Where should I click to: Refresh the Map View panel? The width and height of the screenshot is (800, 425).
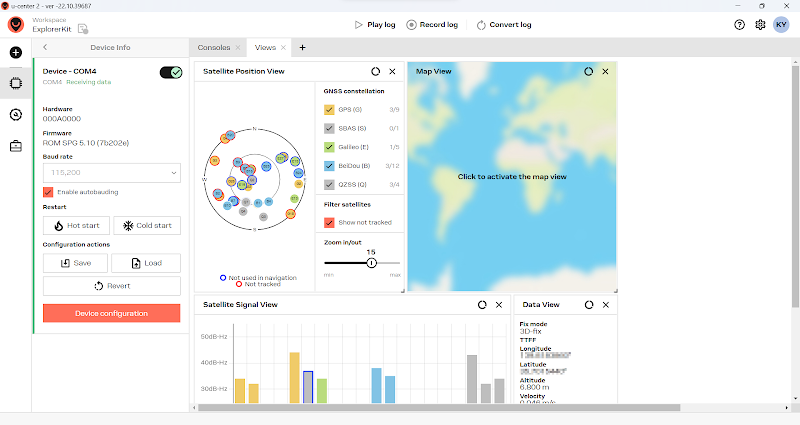pyautogui.click(x=589, y=71)
